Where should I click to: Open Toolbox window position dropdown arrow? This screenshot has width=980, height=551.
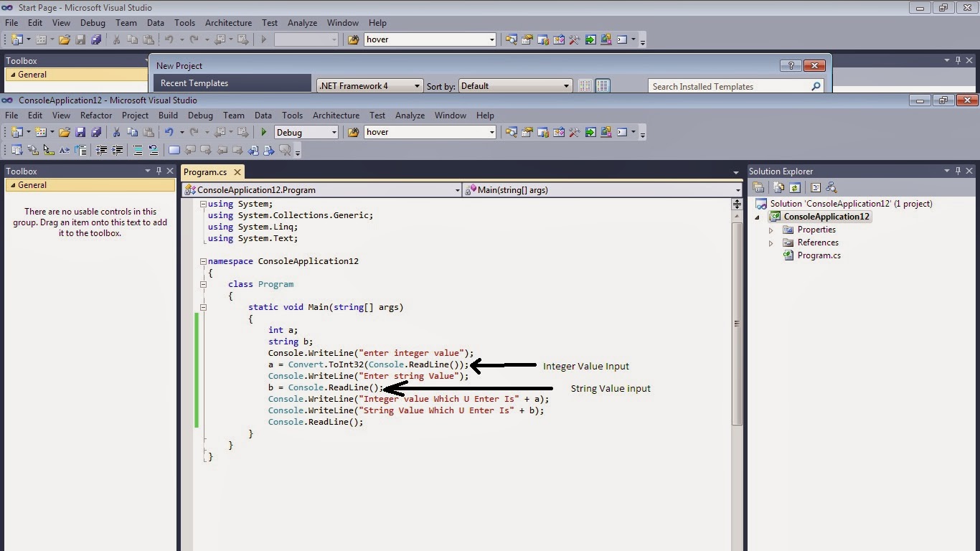148,171
